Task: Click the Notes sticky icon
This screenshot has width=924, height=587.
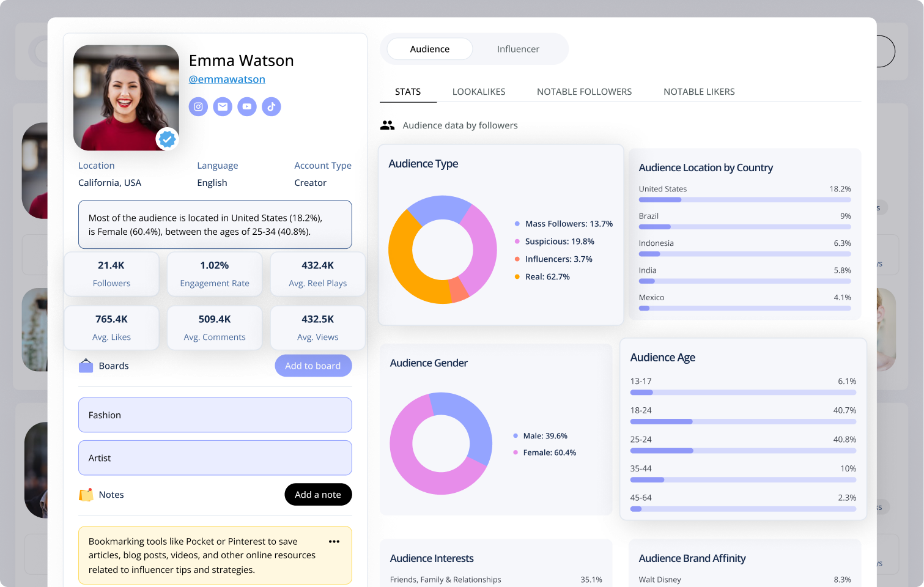Action: (x=86, y=495)
